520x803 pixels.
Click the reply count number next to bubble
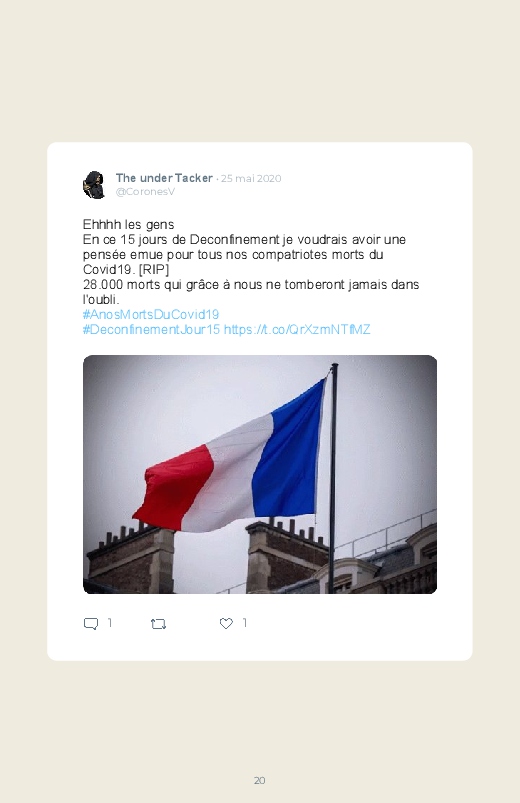(x=110, y=623)
